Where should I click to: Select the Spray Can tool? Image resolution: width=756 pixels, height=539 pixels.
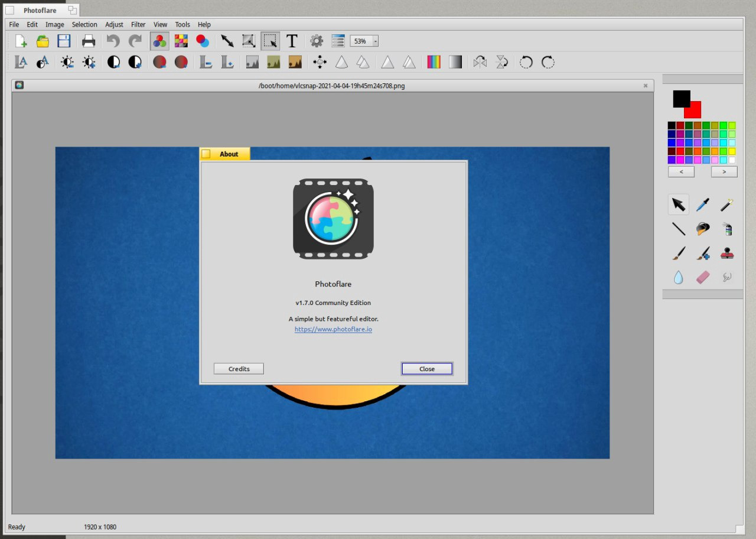(727, 229)
